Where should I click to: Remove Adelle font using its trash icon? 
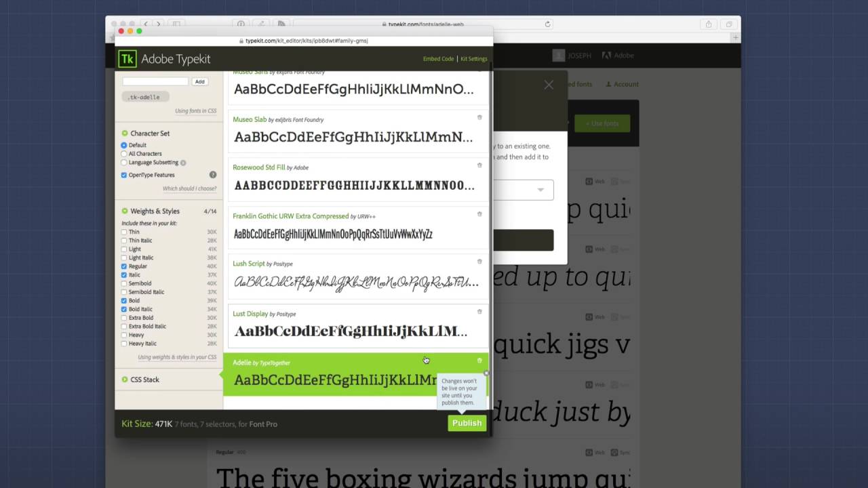[479, 361]
